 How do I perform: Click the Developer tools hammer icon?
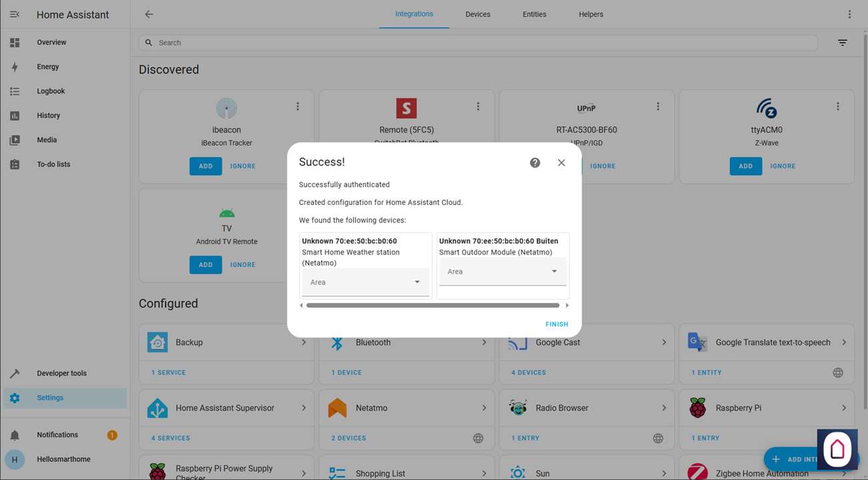click(x=15, y=374)
